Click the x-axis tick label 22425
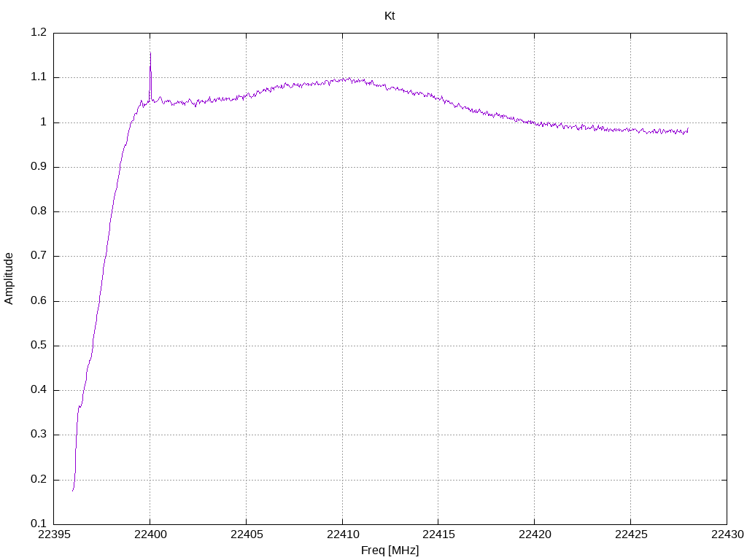Viewport: 747px width, 560px height. [631, 534]
